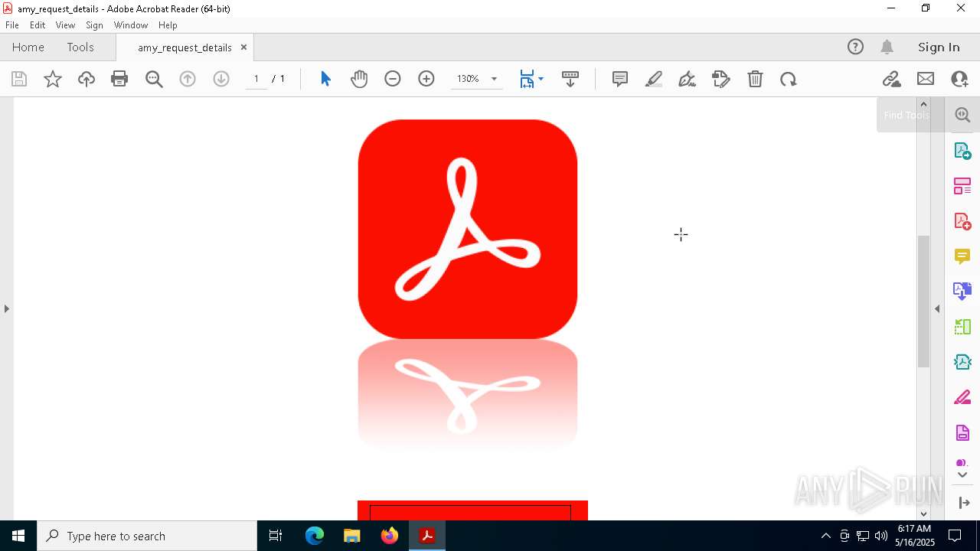This screenshot has width=980, height=551.
Task: Open the Windows Start menu
Action: tap(18, 536)
